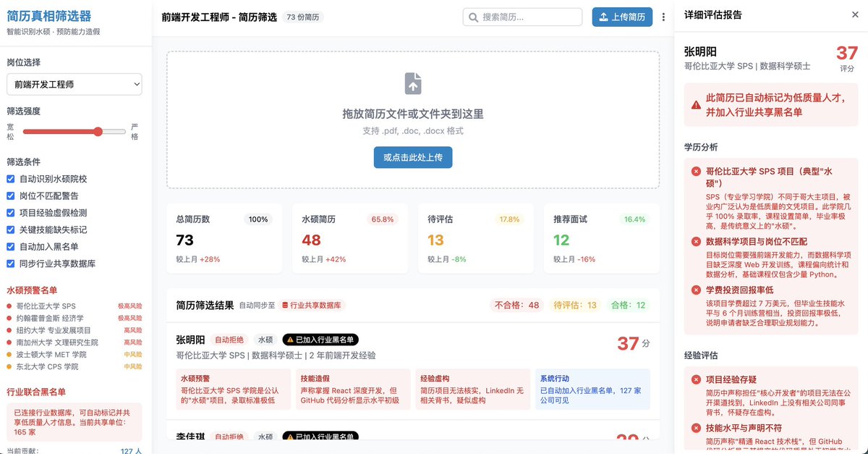Click the 经验评估 section heading
Viewport: 868px width, 454px height.
(x=701, y=356)
